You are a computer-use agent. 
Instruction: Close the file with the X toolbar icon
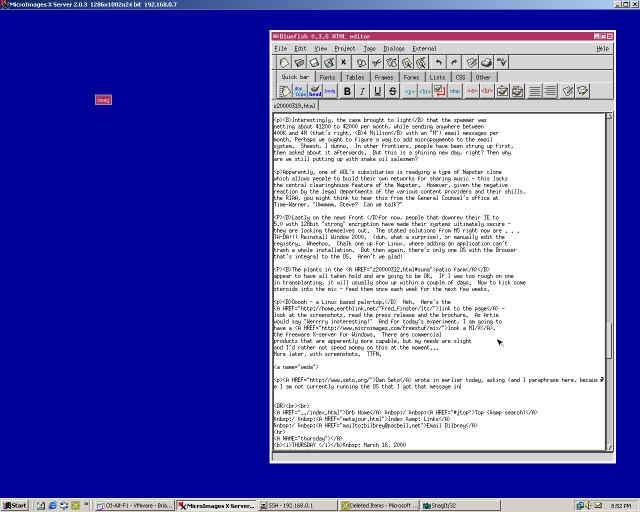345,62
